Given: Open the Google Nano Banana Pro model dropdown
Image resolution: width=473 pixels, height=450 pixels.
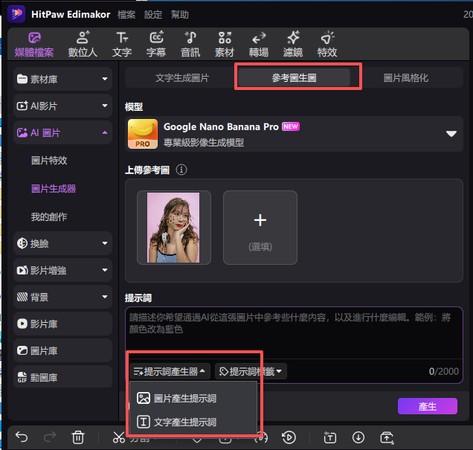Looking at the screenshot, I should (x=294, y=134).
